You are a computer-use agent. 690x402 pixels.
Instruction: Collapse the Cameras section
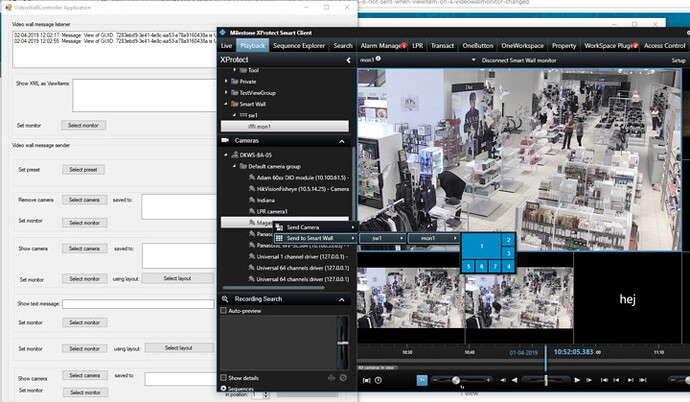click(x=341, y=140)
